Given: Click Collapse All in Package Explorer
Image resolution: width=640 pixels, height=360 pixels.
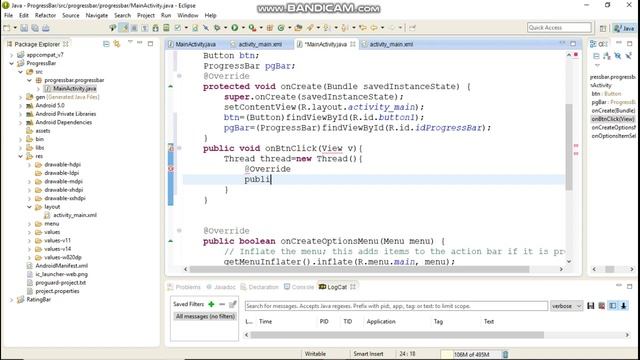Looking at the screenshot, I should point(106,44).
